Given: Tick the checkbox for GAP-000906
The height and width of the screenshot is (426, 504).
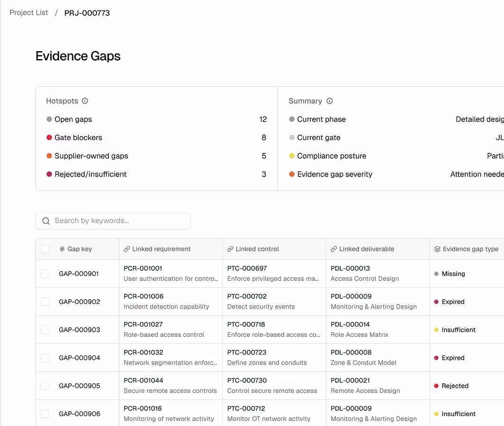Looking at the screenshot, I should tap(45, 414).
